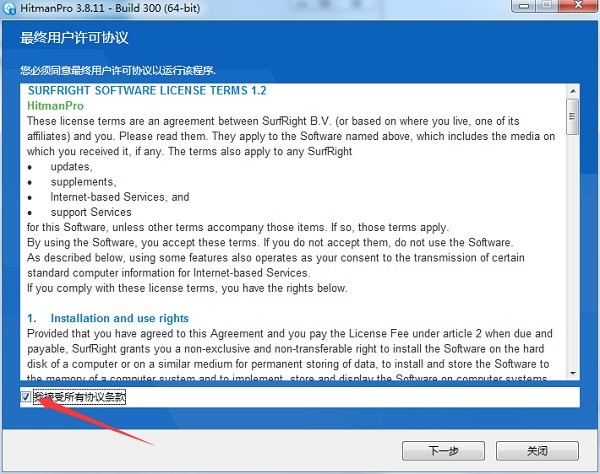Check the accept all agreement terms checkbox
The image size is (600, 474).
pos(26,397)
